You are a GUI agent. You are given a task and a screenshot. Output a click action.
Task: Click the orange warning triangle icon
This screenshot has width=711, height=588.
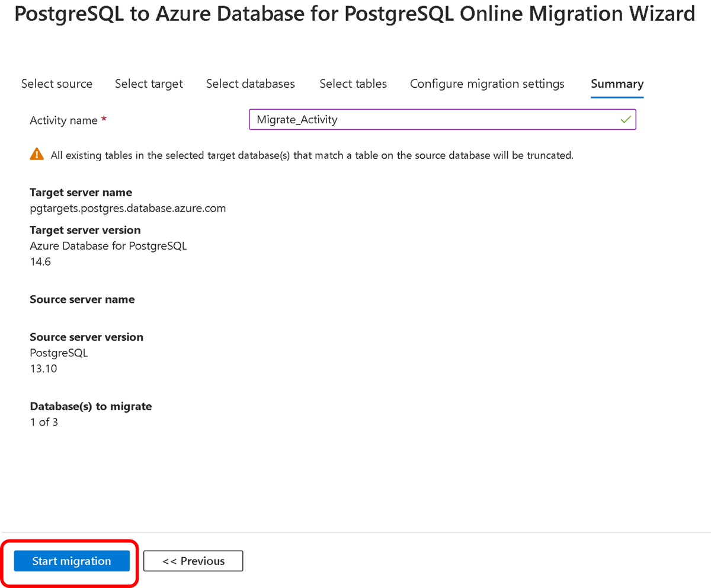coord(37,154)
